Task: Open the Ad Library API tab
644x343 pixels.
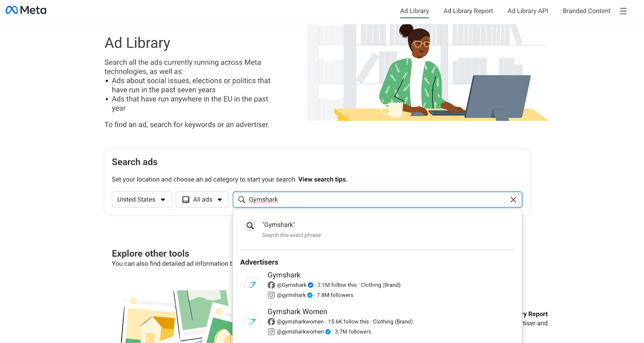Action: coord(528,11)
